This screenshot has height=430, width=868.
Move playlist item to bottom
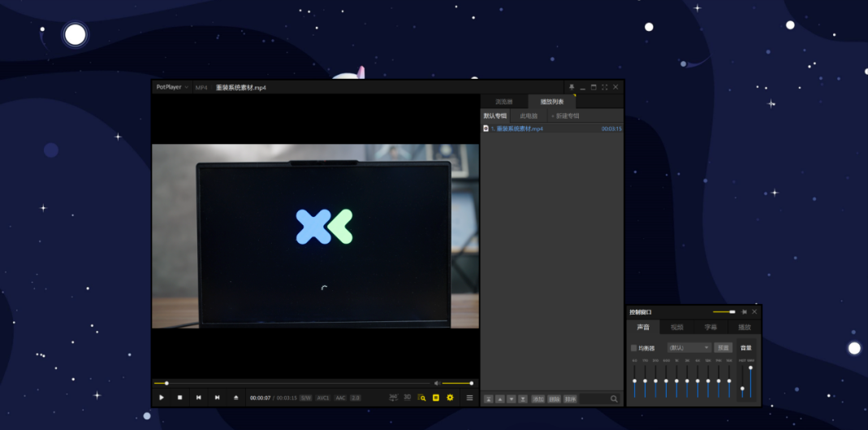[x=523, y=399]
